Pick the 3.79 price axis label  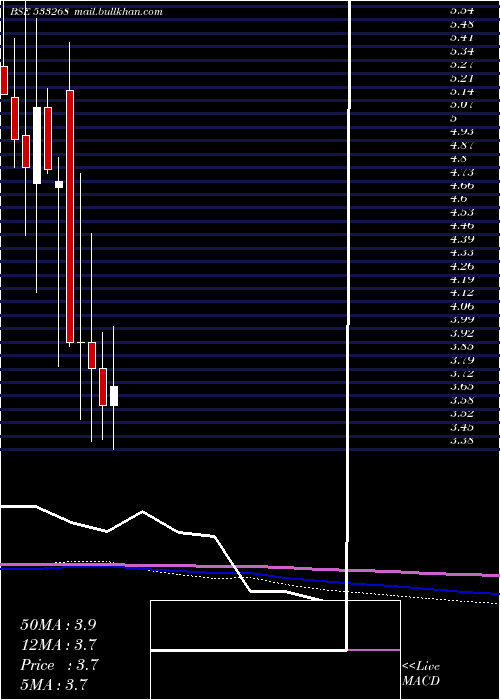coord(462,360)
